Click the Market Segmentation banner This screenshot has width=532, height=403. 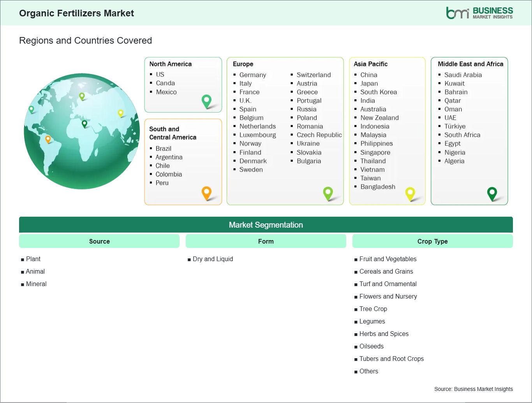tap(266, 225)
